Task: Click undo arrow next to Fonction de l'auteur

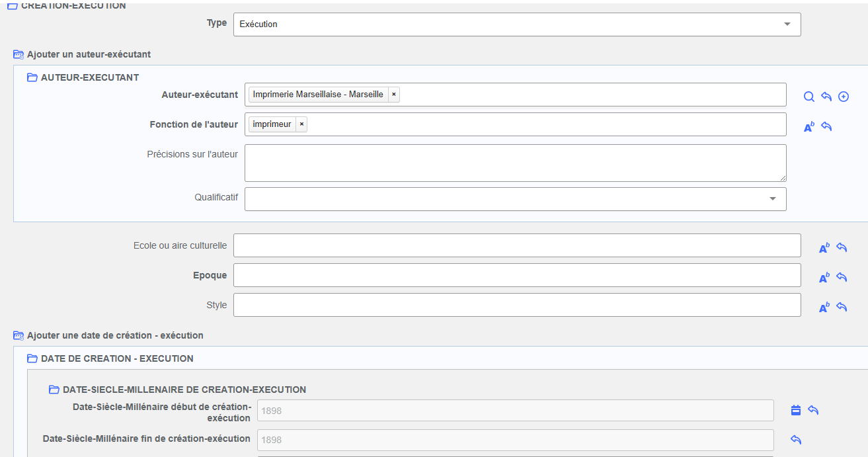Action: tap(826, 126)
